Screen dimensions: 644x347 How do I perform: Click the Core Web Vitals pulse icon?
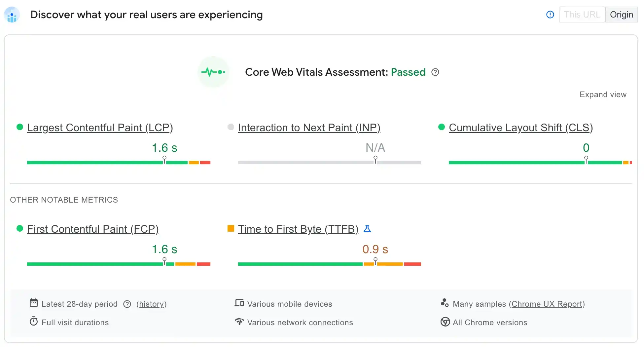coord(213,72)
